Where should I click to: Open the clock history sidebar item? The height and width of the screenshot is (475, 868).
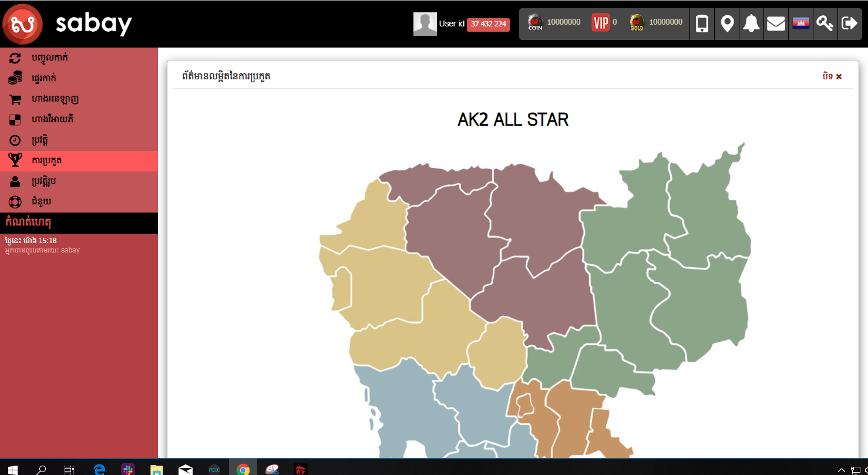click(40, 140)
